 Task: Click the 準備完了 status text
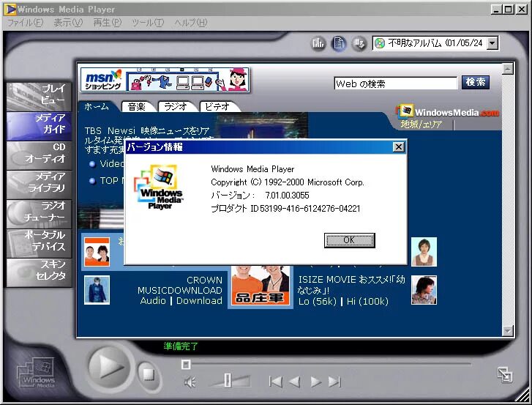point(181,346)
